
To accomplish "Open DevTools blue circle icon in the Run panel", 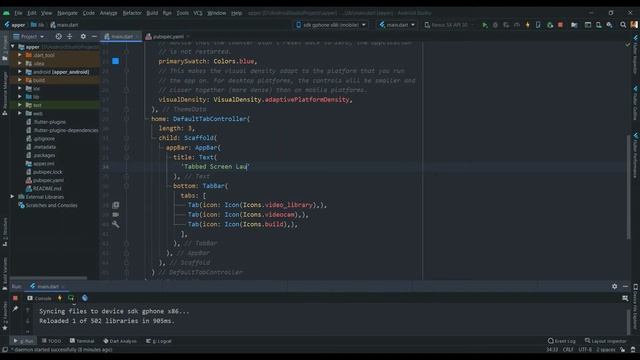I will tap(84, 298).
